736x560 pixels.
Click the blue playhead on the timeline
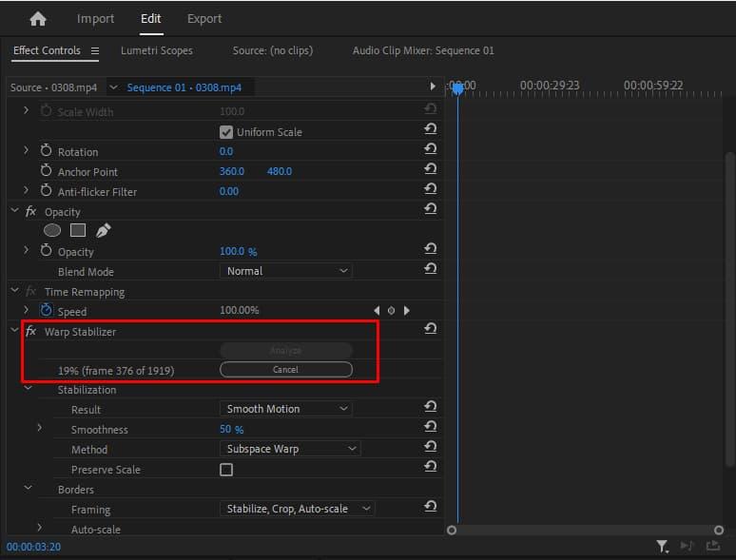[x=457, y=87]
